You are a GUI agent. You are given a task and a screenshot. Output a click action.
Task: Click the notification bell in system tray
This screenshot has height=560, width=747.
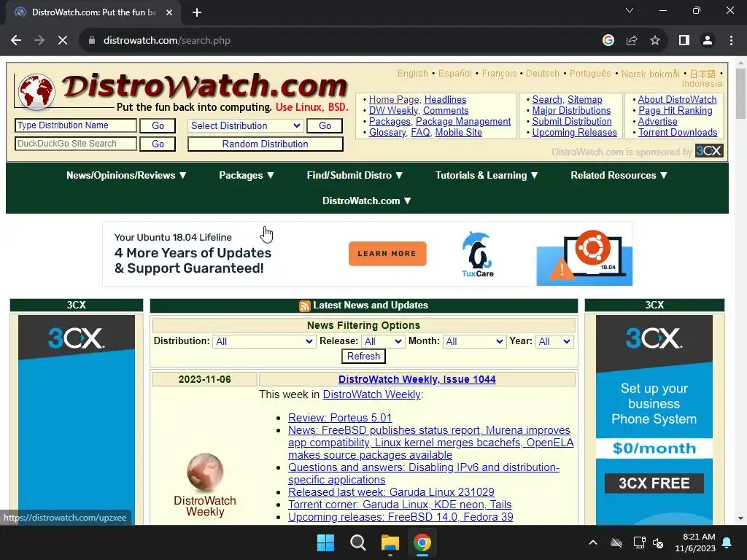[727, 542]
